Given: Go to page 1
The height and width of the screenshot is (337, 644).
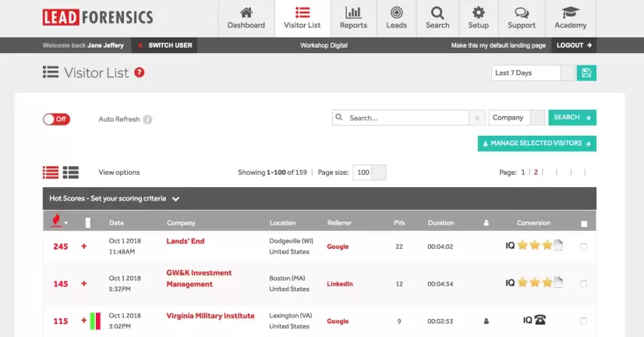Looking at the screenshot, I should coord(523,172).
